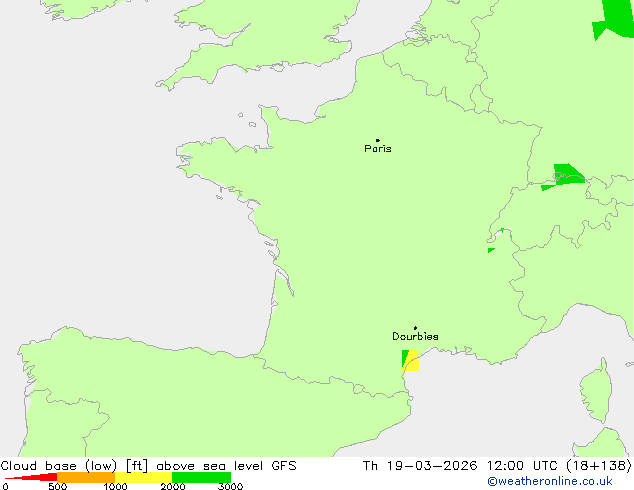Click the legend value '3000'
This screenshot has width=634, height=490.
click(230, 486)
